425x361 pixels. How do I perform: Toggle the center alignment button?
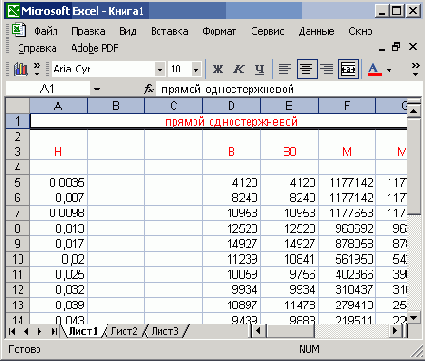click(307, 69)
